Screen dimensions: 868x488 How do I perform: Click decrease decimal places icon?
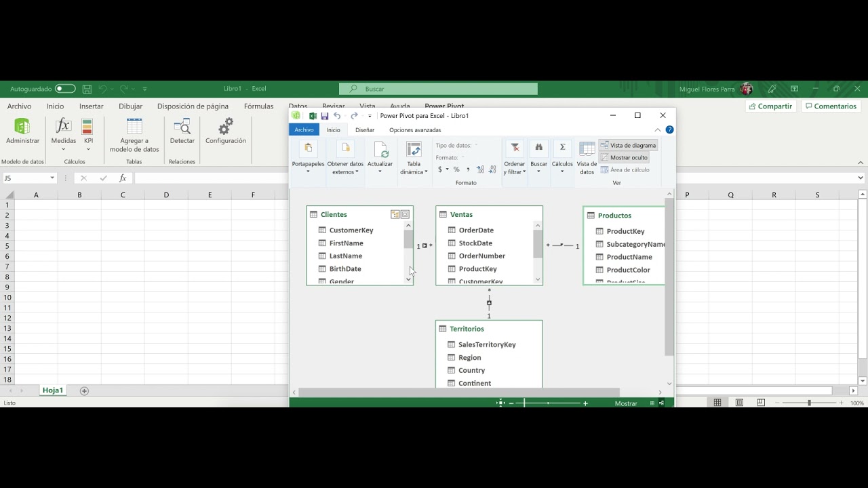(492, 169)
